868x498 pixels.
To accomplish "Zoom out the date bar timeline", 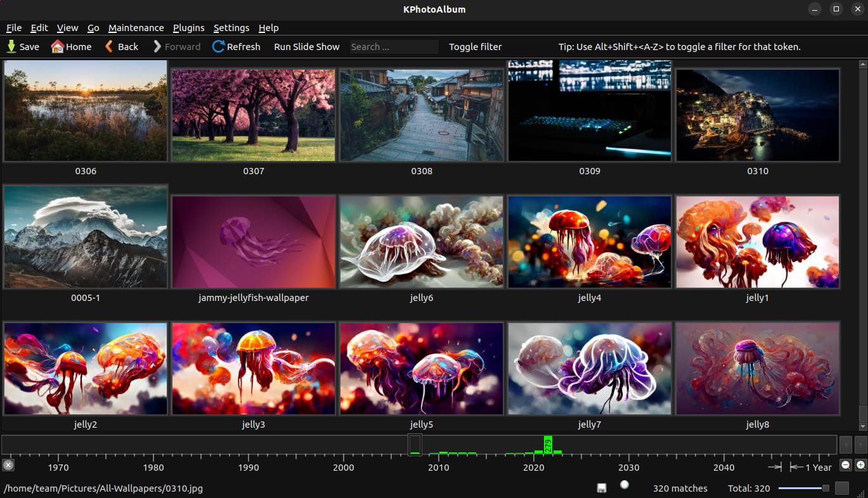I will pos(846,465).
